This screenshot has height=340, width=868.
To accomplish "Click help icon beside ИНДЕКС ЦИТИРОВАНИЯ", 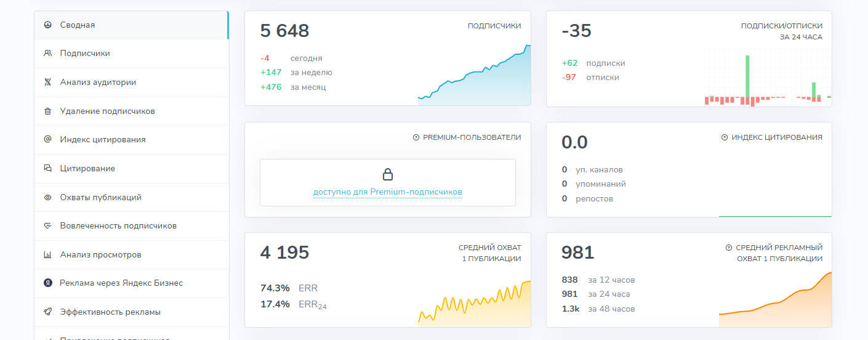I will click(725, 137).
